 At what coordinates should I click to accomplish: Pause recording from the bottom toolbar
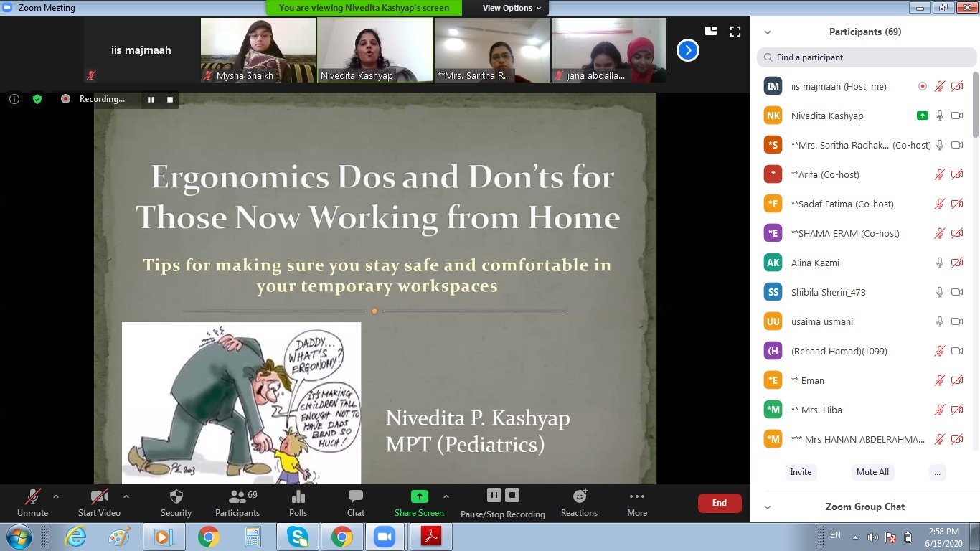pos(494,495)
